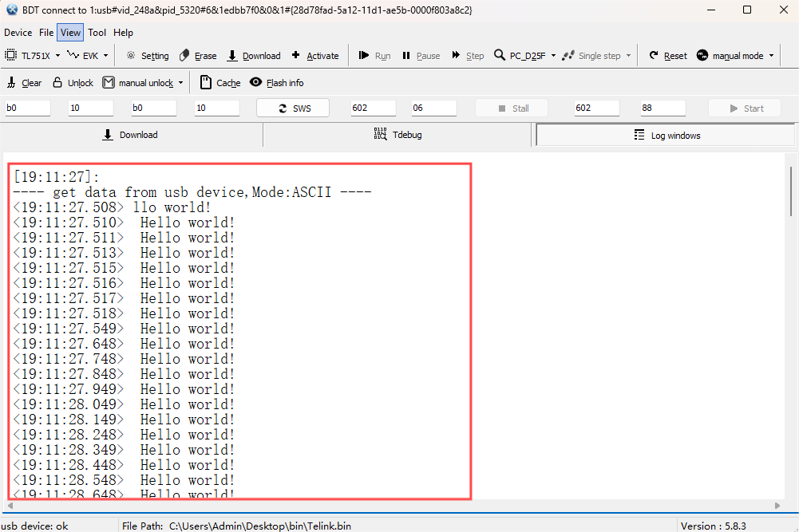This screenshot has width=799, height=532.
Task: Click the manual mode icon
Action: pos(702,55)
